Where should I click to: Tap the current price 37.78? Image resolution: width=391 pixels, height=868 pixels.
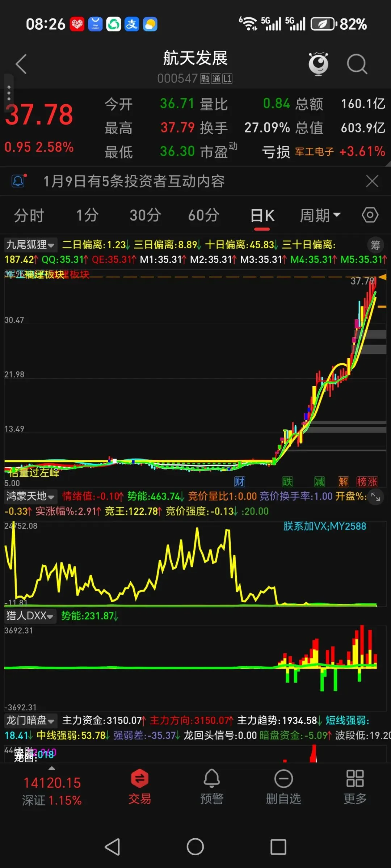coord(39,114)
